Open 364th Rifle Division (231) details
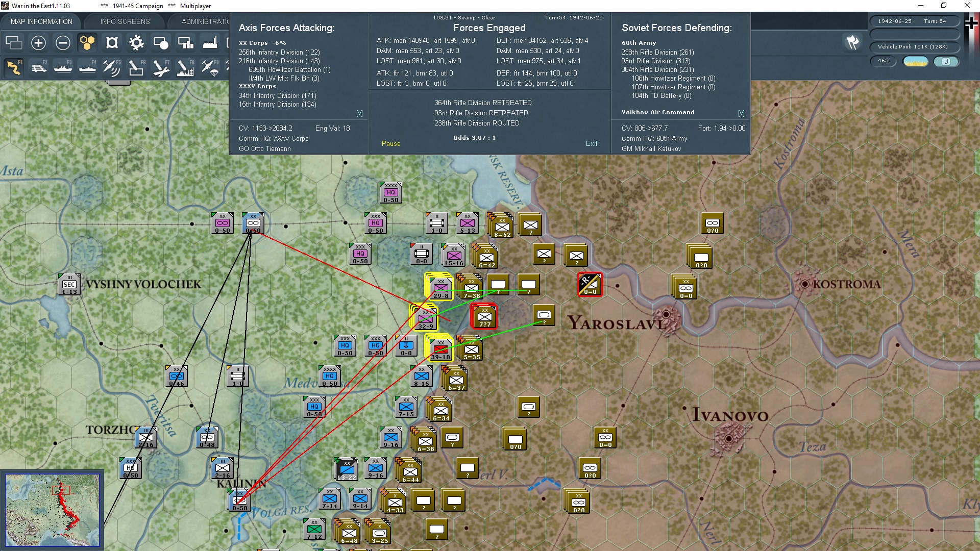 coord(657,69)
